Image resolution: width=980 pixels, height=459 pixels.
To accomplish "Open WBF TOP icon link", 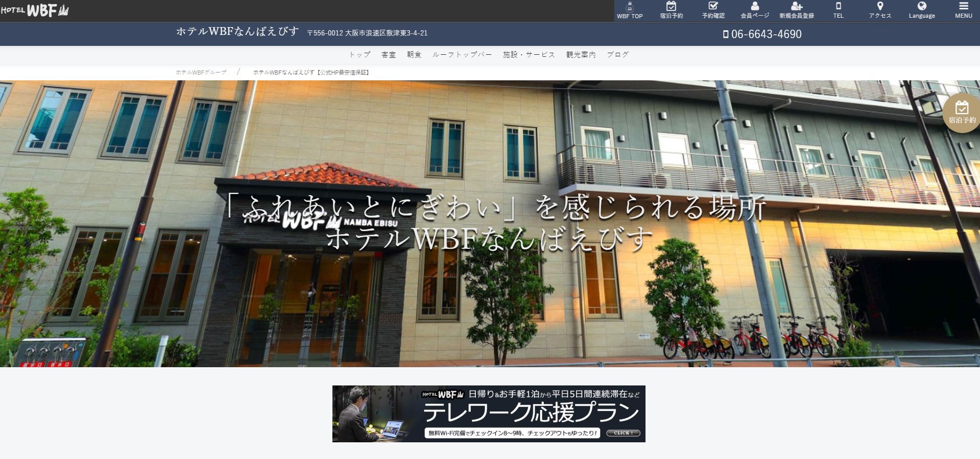I will 629,10.
